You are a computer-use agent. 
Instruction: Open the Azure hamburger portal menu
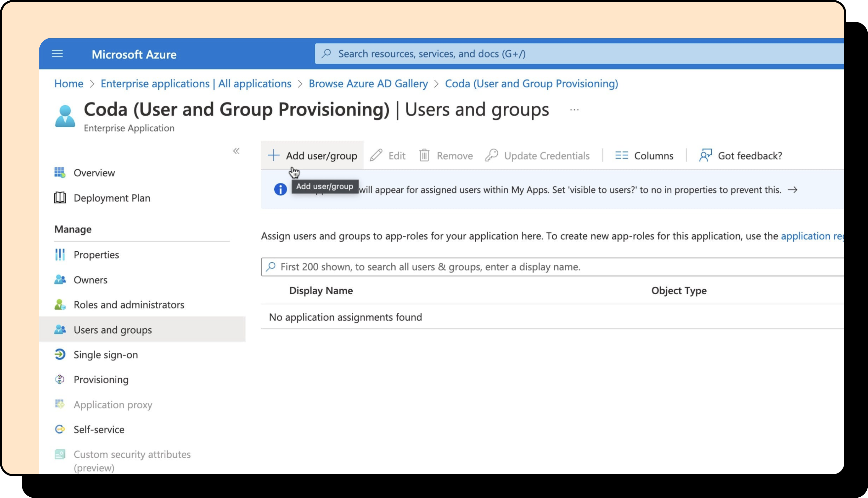(x=57, y=54)
